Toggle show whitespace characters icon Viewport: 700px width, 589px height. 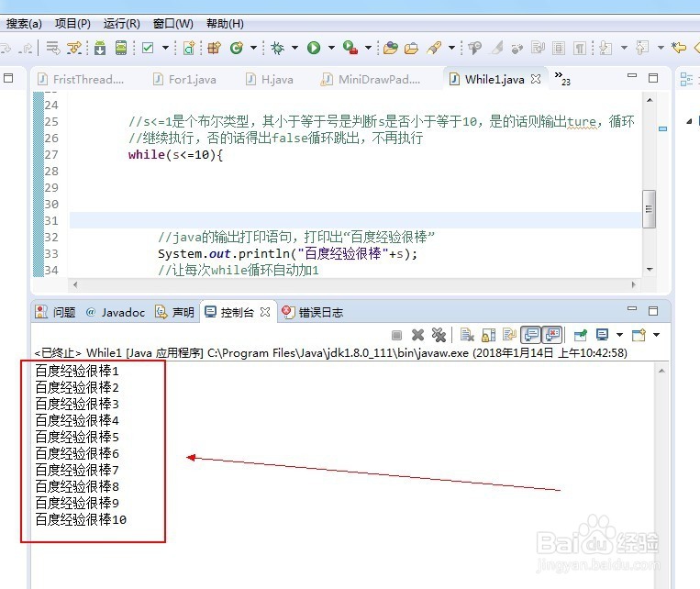click(x=580, y=48)
